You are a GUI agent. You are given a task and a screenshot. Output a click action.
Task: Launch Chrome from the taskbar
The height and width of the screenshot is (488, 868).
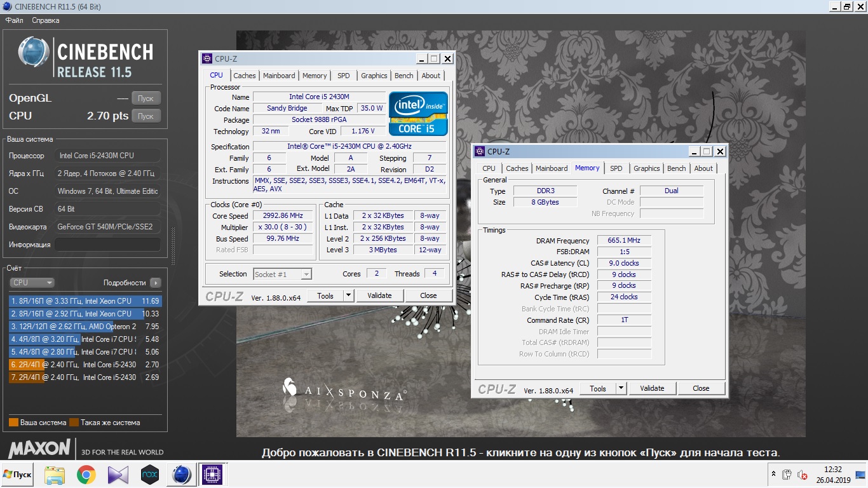pyautogui.click(x=86, y=475)
